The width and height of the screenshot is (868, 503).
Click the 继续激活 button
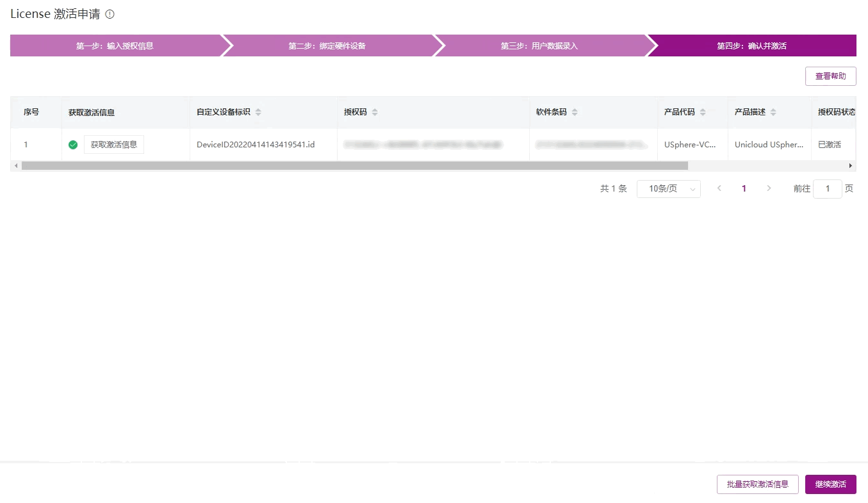pyautogui.click(x=831, y=484)
